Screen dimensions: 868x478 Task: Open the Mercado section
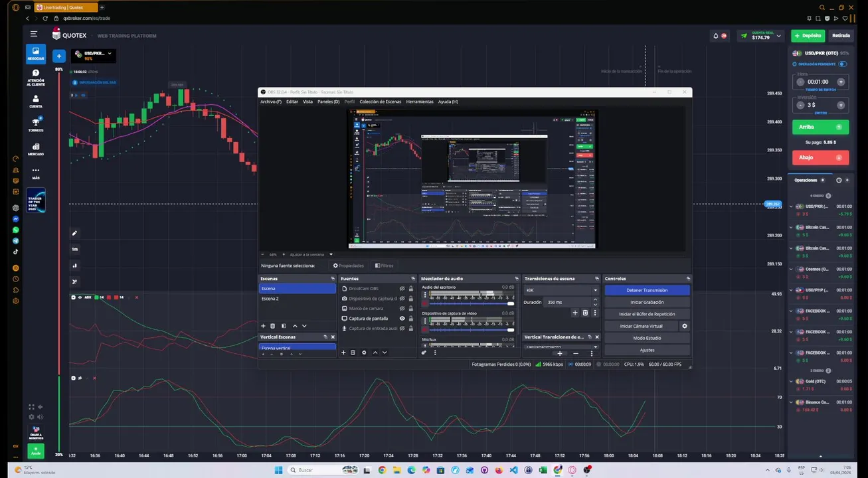tap(36, 149)
